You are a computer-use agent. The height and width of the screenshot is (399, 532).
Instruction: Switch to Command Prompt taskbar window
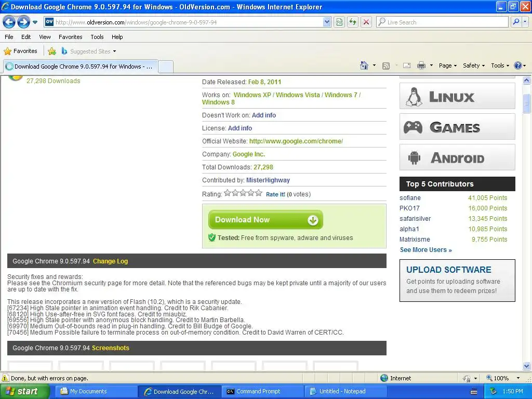(x=262, y=392)
